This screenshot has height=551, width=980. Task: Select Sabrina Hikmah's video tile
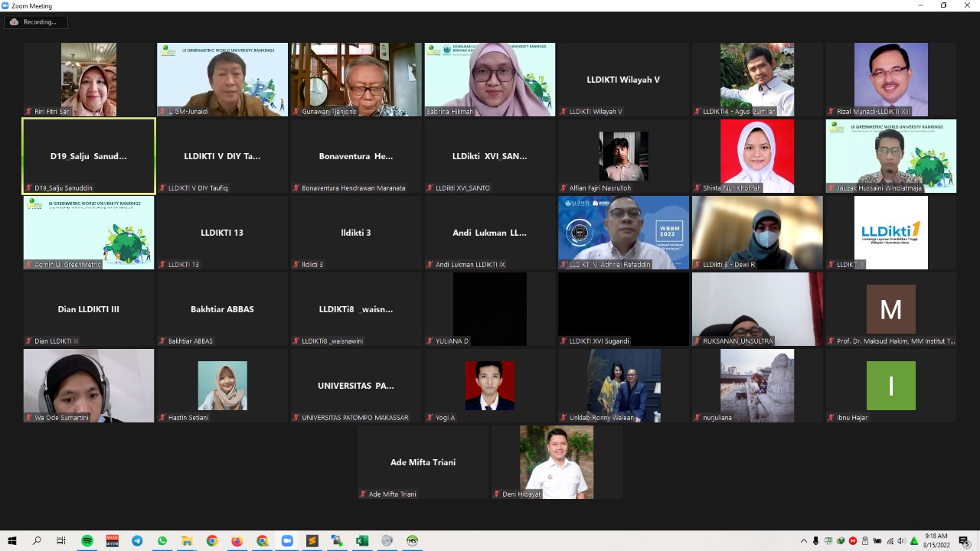coord(490,80)
